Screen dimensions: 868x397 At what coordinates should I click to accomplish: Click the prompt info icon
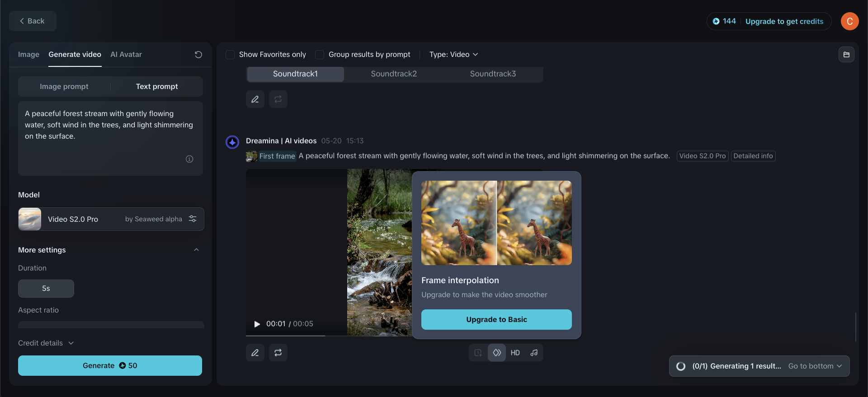coord(189,159)
